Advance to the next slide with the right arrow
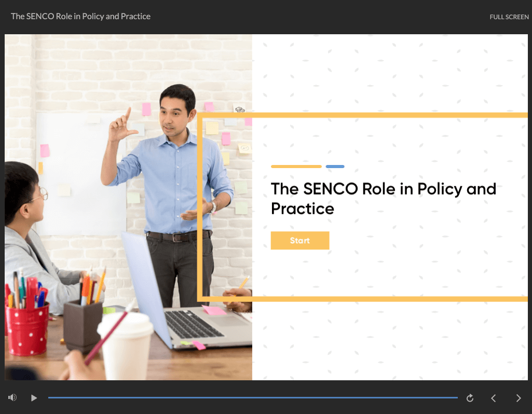The height and width of the screenshot is (414, 532). click(x=518, y=398)
